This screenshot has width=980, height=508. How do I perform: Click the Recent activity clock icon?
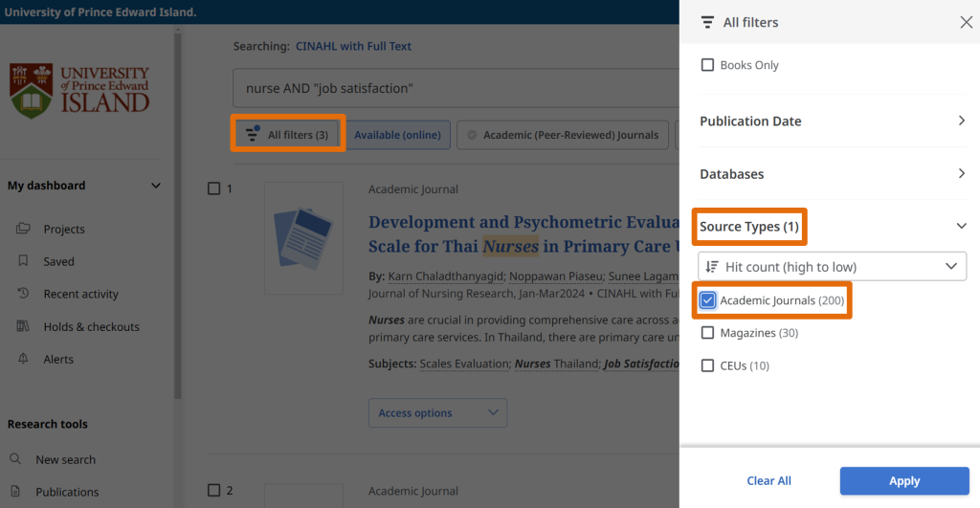coord(23,294)
